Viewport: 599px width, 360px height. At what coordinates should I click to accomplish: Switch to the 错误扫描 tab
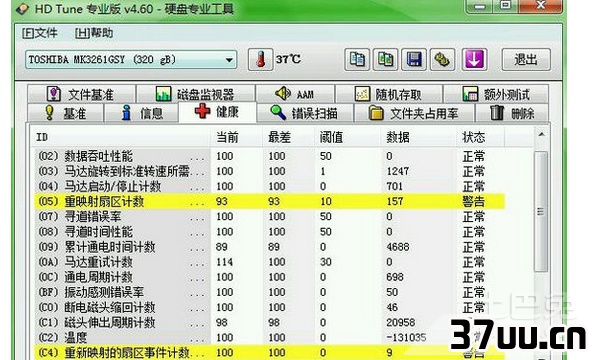[x=304, y=113]
